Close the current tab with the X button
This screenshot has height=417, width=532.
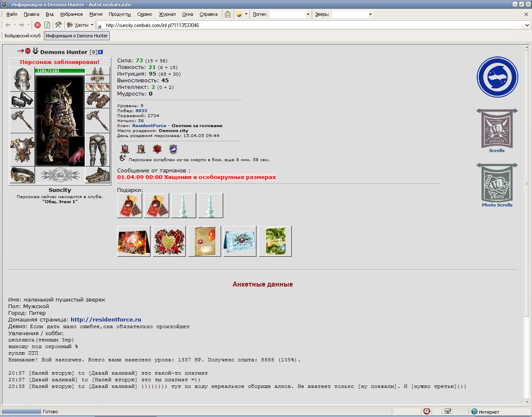point(526,14)
